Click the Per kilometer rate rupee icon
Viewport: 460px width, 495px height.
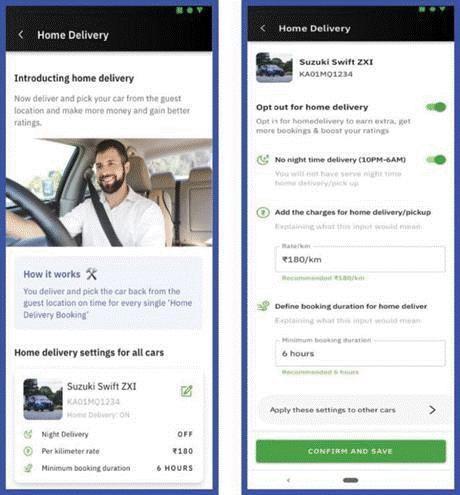28,451
